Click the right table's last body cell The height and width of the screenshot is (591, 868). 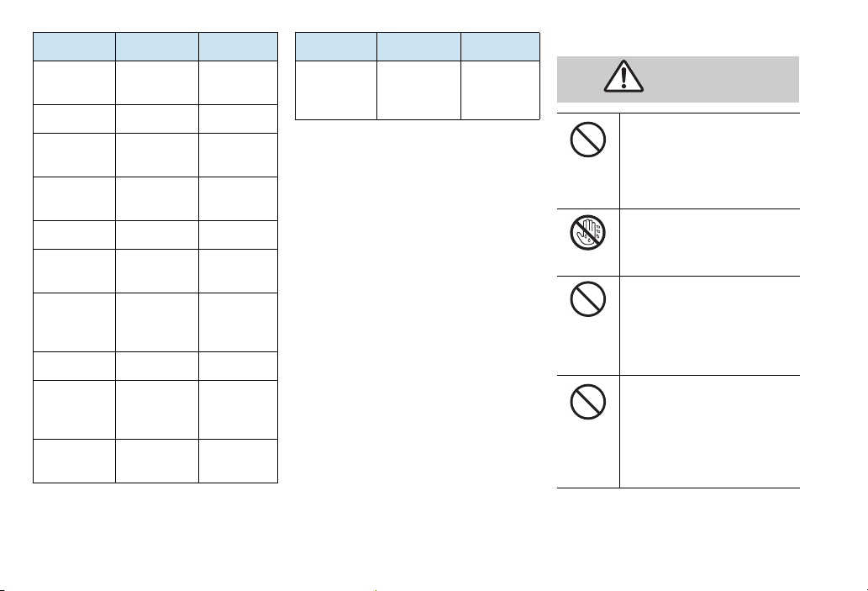(x=500, y=90)
